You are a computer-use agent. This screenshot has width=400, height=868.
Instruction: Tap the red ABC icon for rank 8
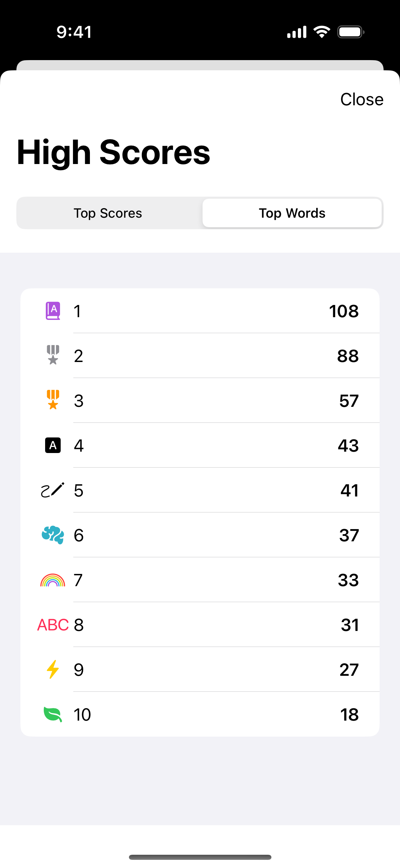[53, 625]
